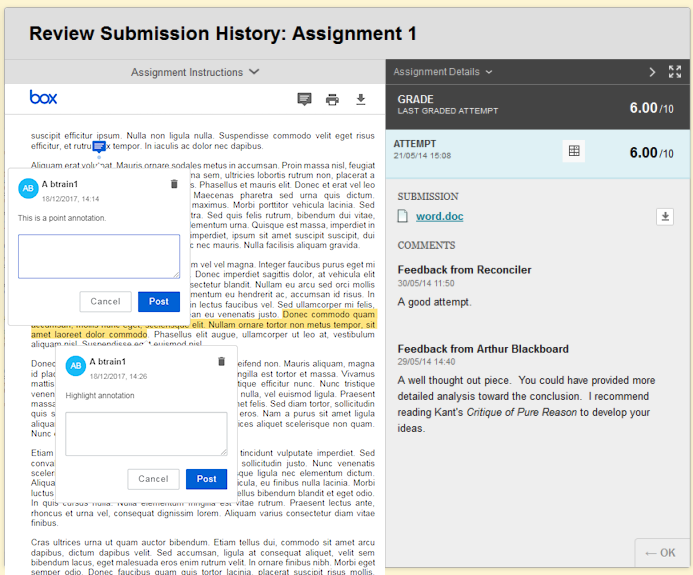Screen dimensions: 693x575
Task: Post the reply on the Highlight annotation
Action: click(x=206, y=479)
